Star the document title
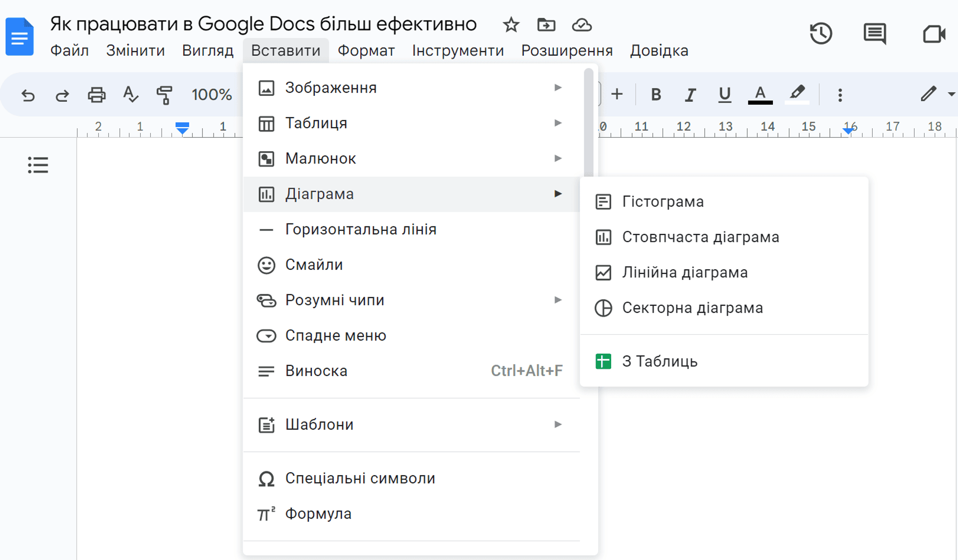Viewport: 958px width, 560px height. click(x=510, y=24)
